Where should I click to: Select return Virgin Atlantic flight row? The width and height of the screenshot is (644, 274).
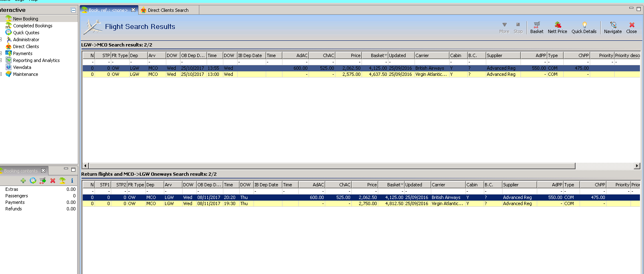tap(361, 203)
